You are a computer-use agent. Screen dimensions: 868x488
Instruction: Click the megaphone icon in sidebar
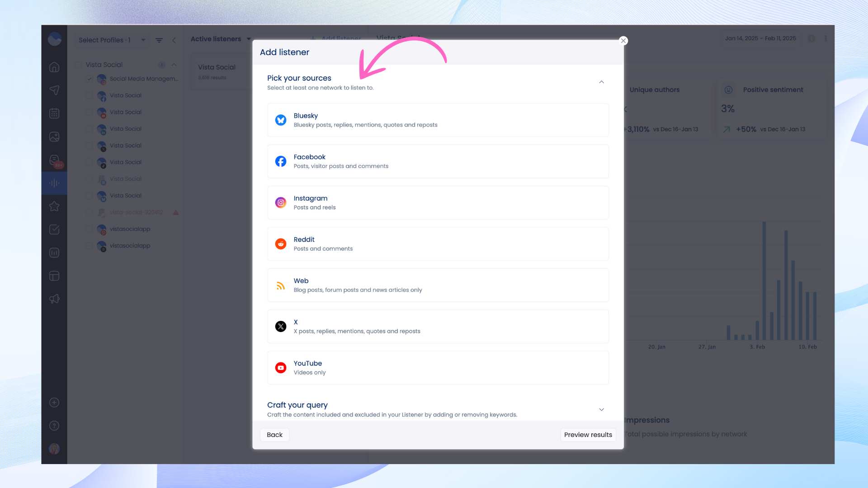(x=54, y=299)
